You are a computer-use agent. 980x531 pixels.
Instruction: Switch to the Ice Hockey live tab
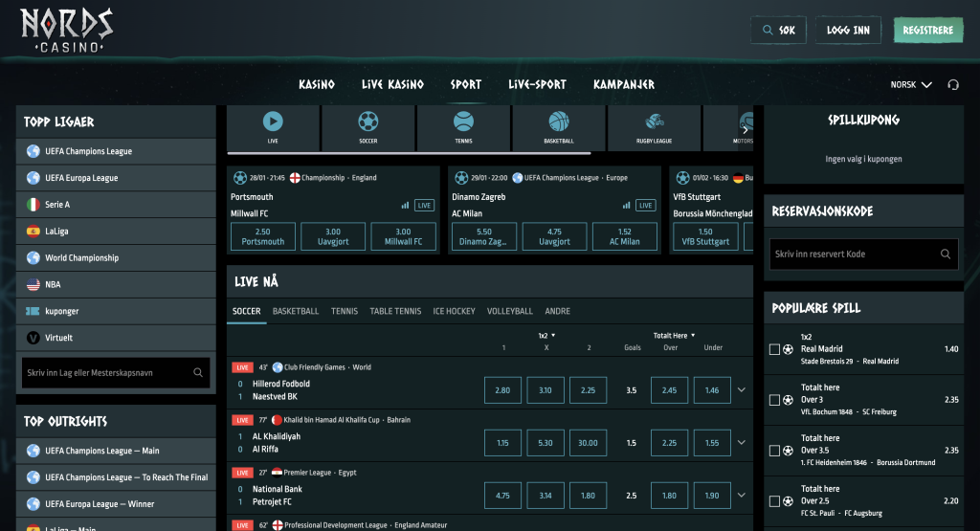[454, 311]
